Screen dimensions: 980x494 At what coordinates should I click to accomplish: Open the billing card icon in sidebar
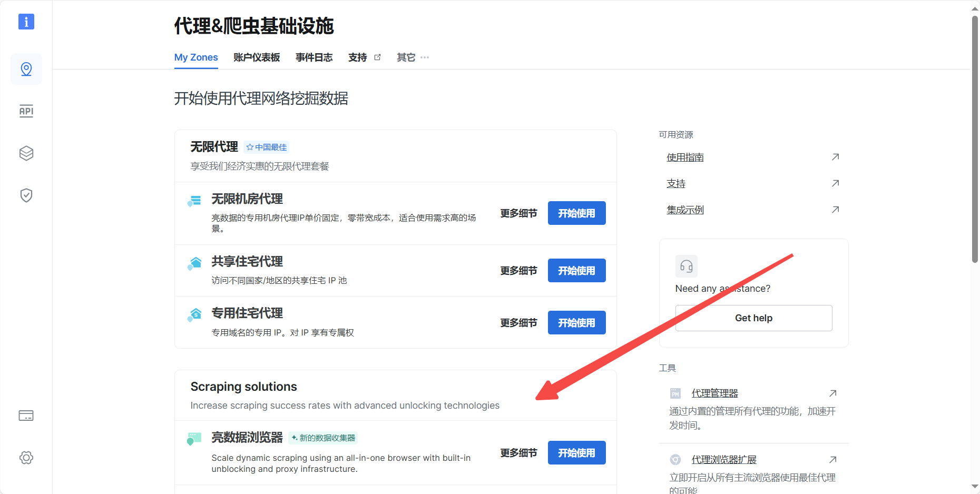26,416
